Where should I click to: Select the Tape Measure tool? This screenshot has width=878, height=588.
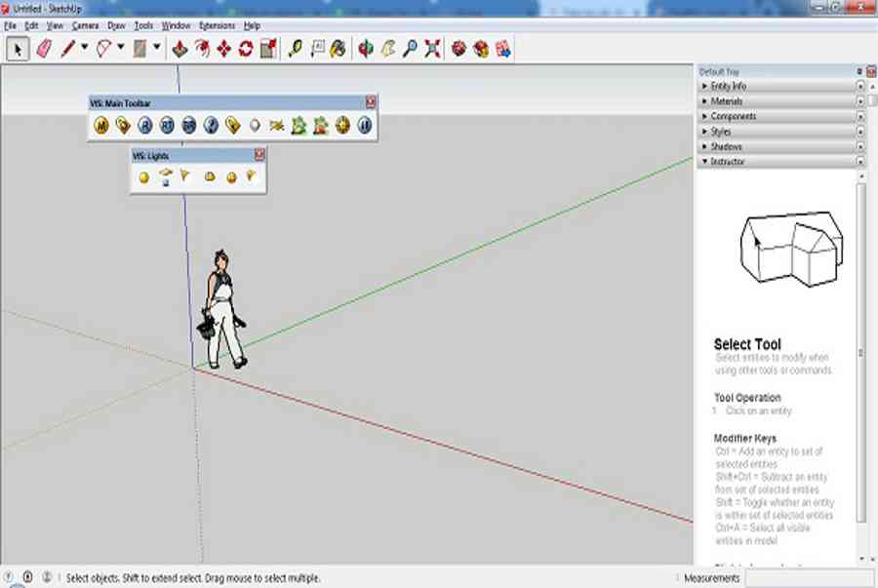295,49
